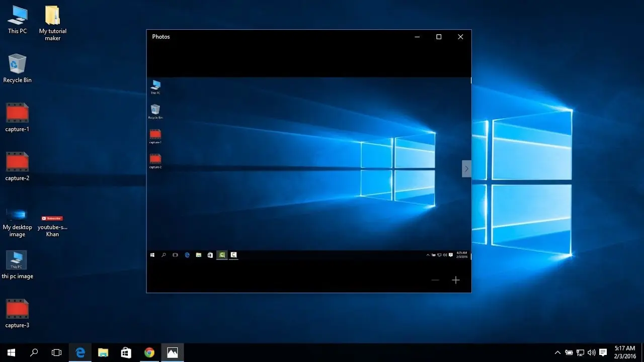644x362 pixels.
Task: Launch Microsoft Edge from the taskbar
Action: tap(80, 352)
